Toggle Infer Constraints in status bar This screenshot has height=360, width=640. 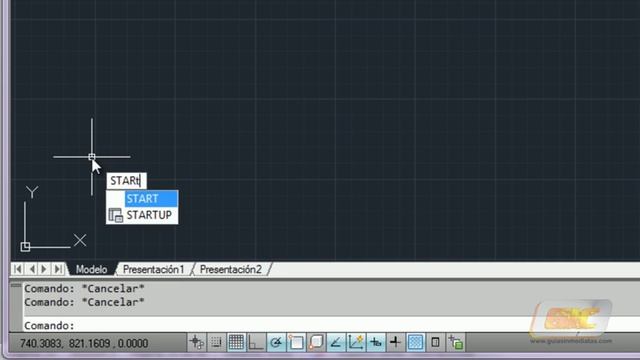[197, 342]
